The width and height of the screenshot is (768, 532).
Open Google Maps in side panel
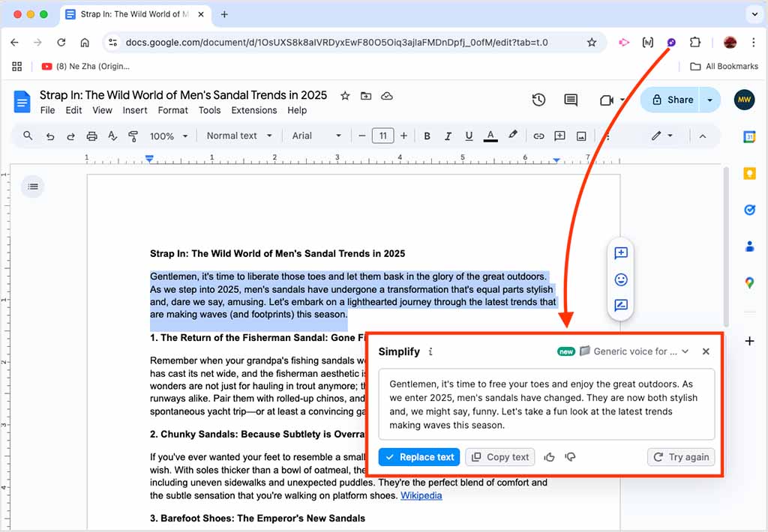pyautogui.click(x=749, y=282)
